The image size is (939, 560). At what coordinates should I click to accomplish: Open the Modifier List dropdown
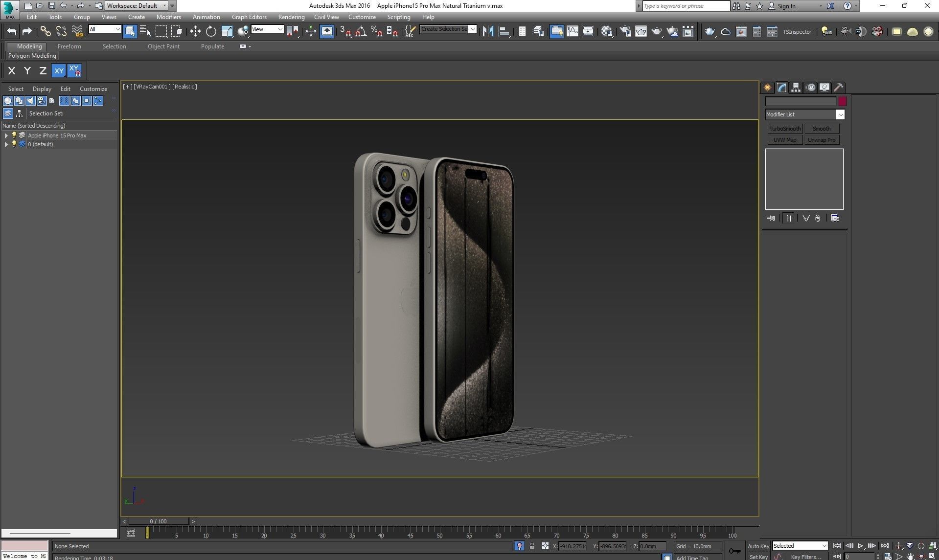pyautogui.click(x=804, y=114)
